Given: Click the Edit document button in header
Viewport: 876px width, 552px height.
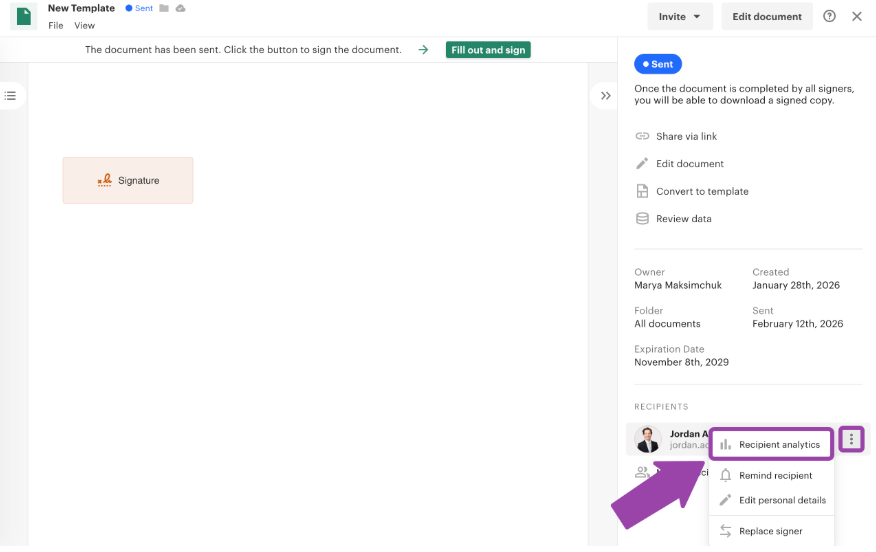Looking at the screenshot, I should point(766,17).
